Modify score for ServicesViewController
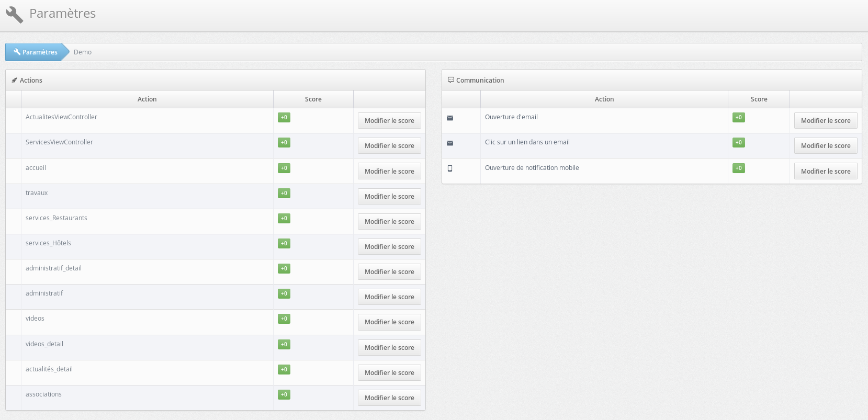Viewport: 868px width, 420px height. point(389,146)
